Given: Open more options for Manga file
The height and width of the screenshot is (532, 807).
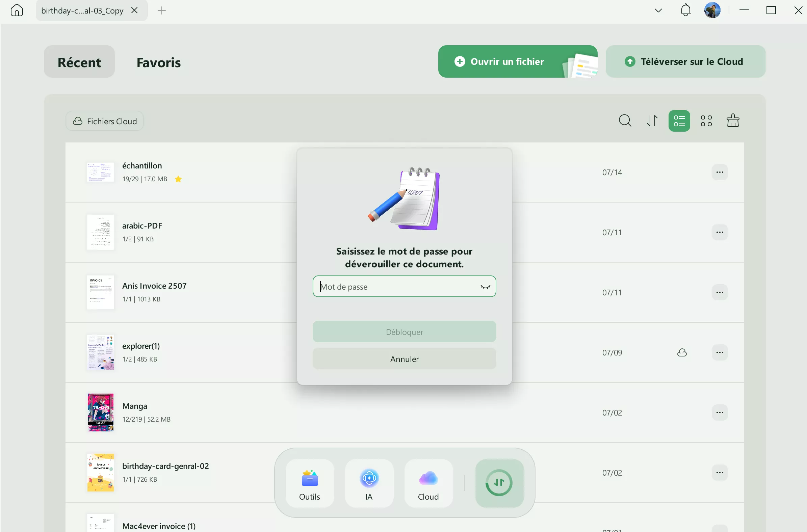Looking at the screenshot, I should (720, 413).
